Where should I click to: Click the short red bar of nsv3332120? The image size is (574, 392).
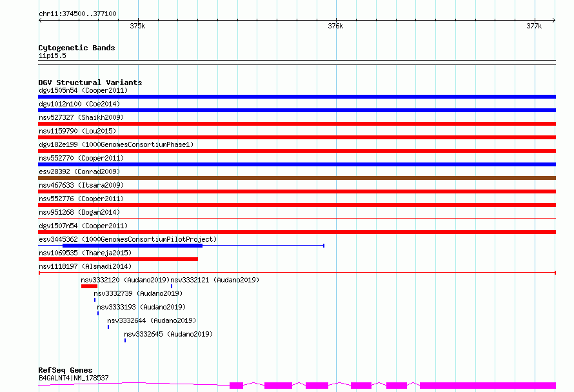pos(89,286)
